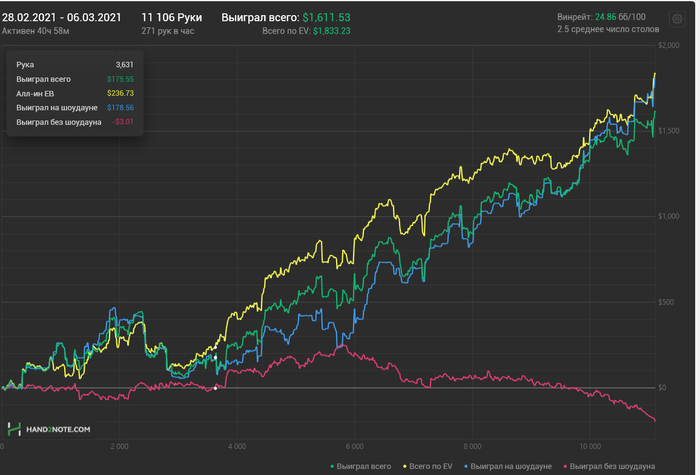Open graph settings gear icon
700x475 pixels.
pyautogui.click(x=677, y=19)
